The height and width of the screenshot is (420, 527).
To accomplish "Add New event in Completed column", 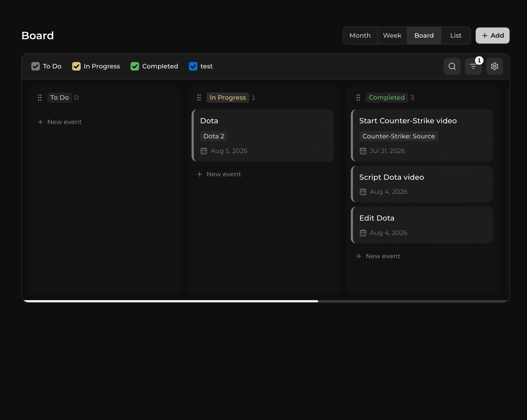I will coord(378,256).
